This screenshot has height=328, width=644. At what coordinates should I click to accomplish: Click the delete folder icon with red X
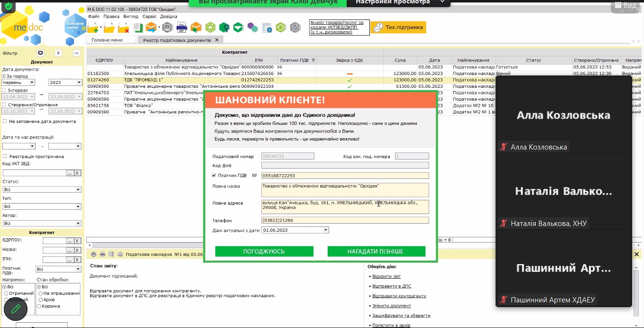tap(124, 28)
